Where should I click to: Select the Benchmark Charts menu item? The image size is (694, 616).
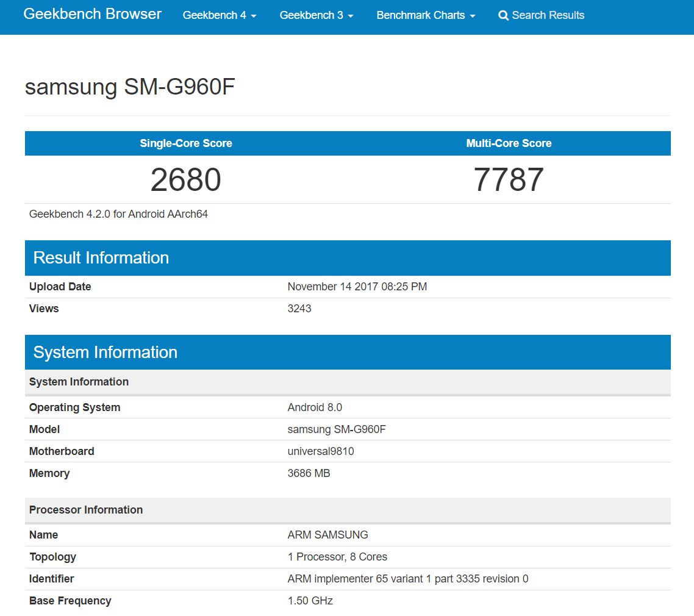[425, 15]
